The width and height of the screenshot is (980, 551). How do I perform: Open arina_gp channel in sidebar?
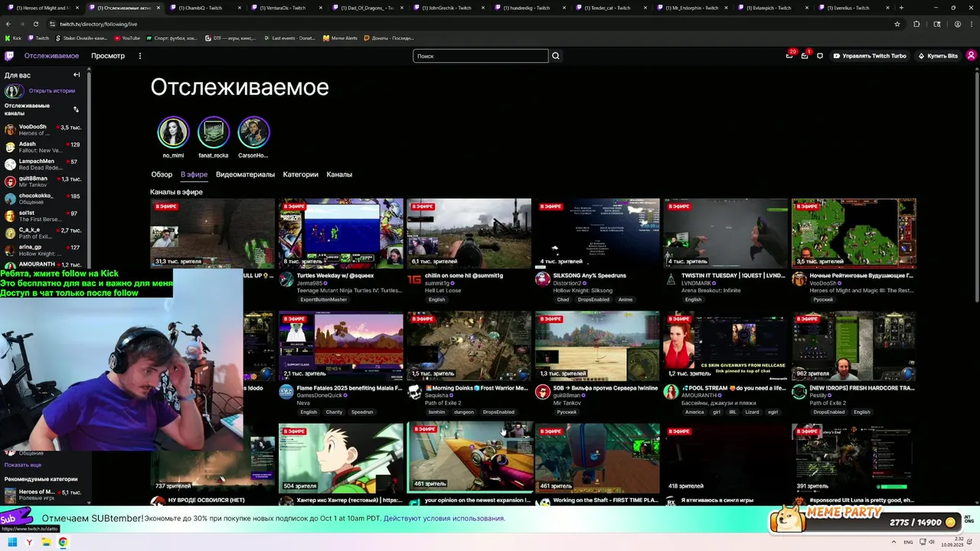[x=44, y=250]
